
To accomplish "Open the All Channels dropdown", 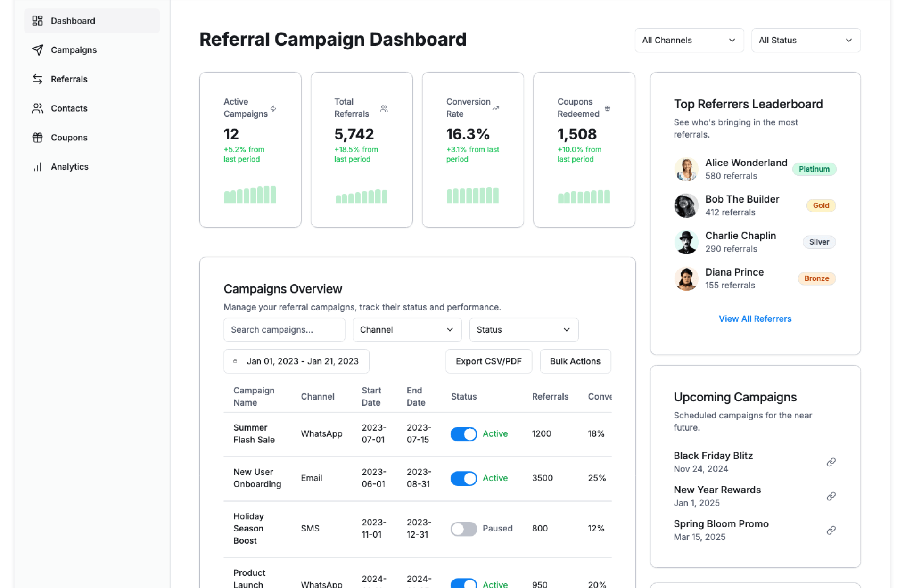I will (689, 41).
